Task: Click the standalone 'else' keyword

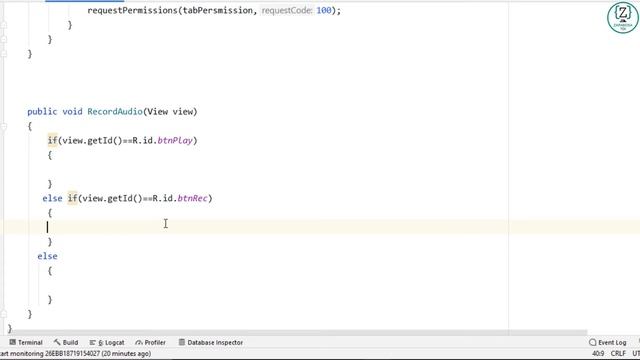Action: (x=47, y=256)
